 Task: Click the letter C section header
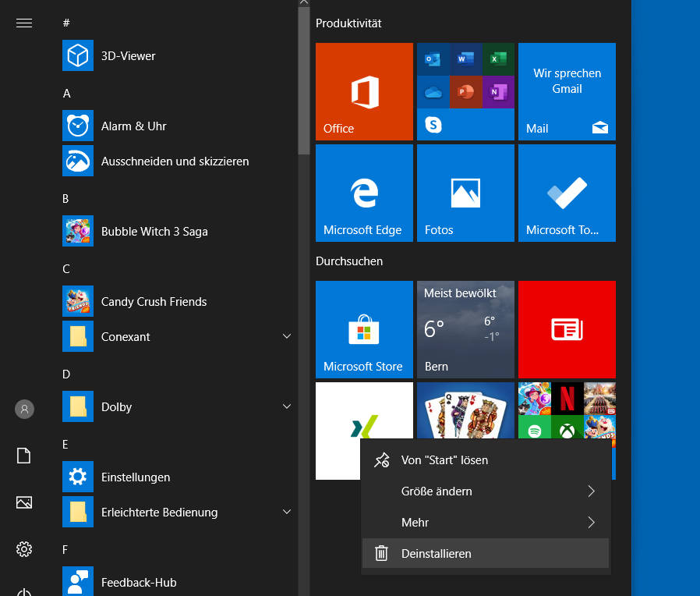coord(66,269)
